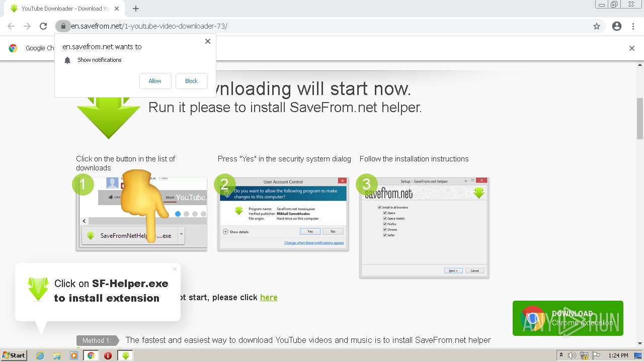This screenshot has width=644, height=362.
Task: Launch Internet Explorer from taskbar
Action: 40,355
